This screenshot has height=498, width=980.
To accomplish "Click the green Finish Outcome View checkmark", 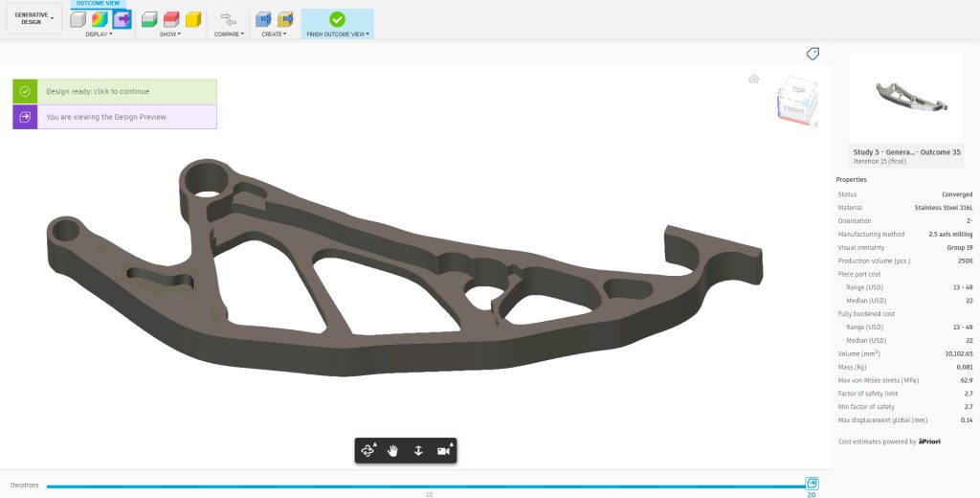I will (x=337, y=19).
